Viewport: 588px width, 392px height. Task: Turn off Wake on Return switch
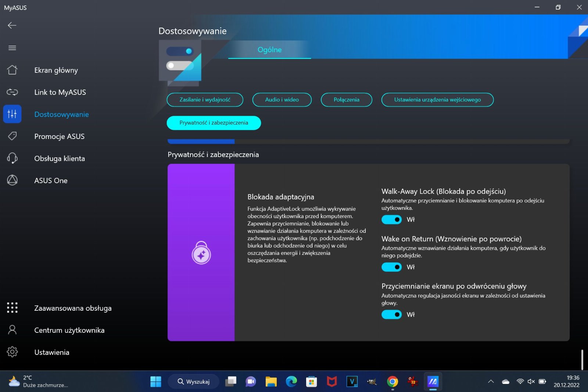coord(391,267)
